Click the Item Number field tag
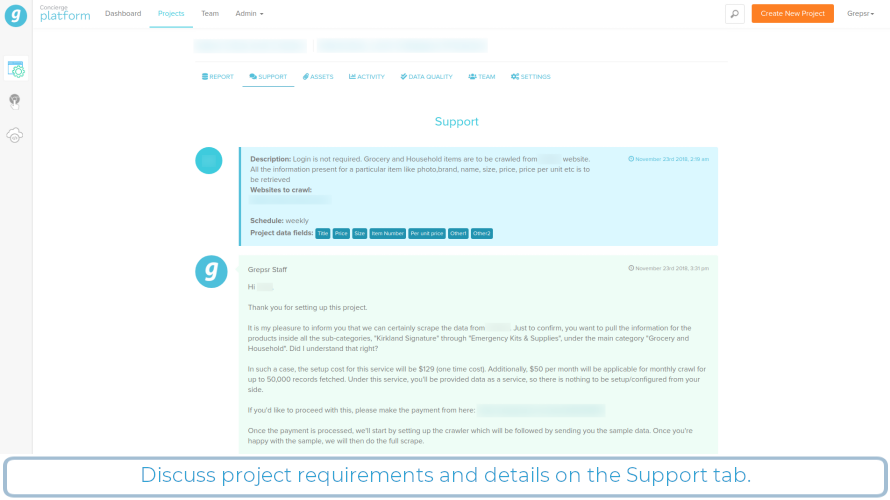This screenshot has width=890, height=500. (387, 233)
